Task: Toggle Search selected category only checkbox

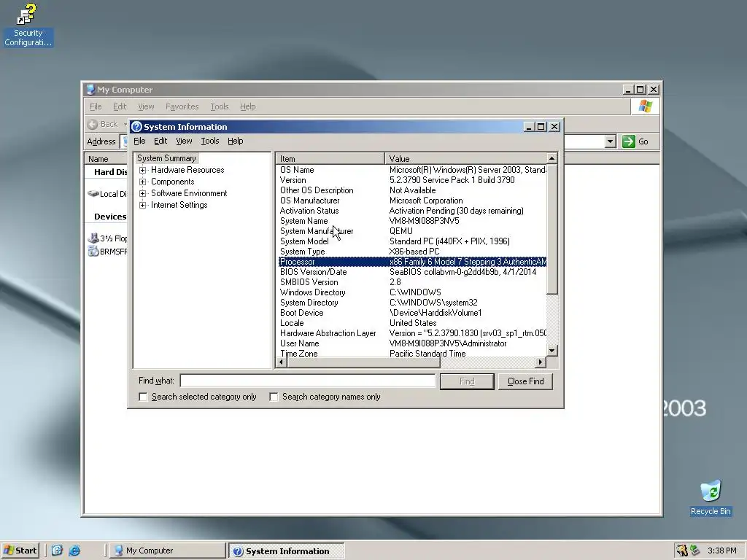Action: click(x=143, y=397)
